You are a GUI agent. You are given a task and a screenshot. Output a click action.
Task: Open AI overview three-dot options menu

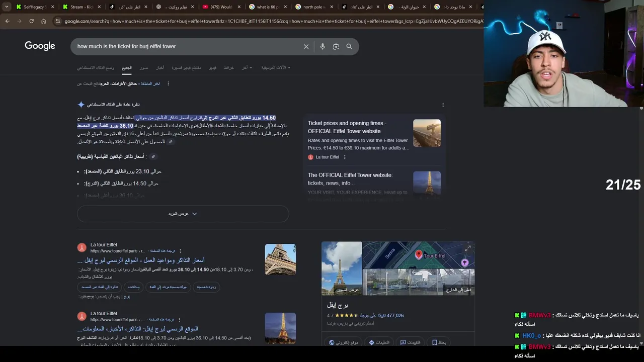[443, 105]
